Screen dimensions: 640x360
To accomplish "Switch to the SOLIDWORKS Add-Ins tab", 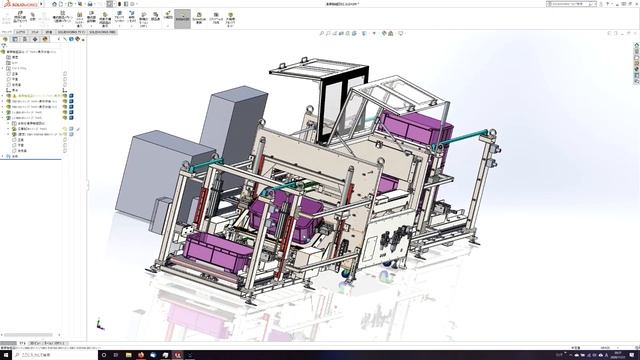I will coord(71,32).
